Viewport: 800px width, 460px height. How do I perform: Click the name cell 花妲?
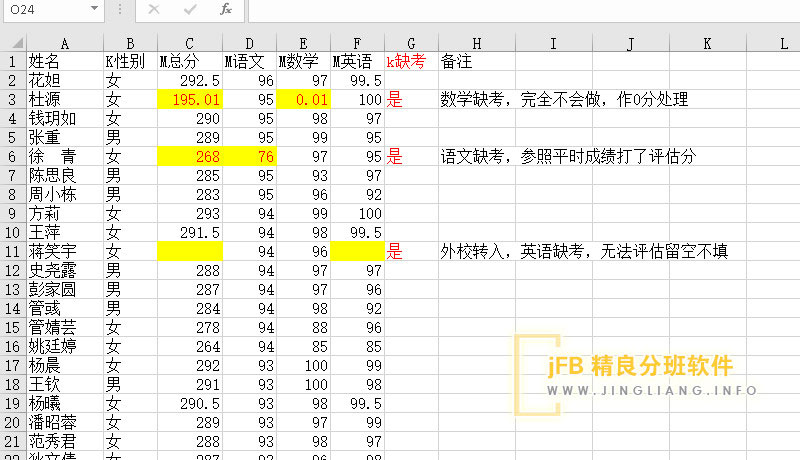65,81
